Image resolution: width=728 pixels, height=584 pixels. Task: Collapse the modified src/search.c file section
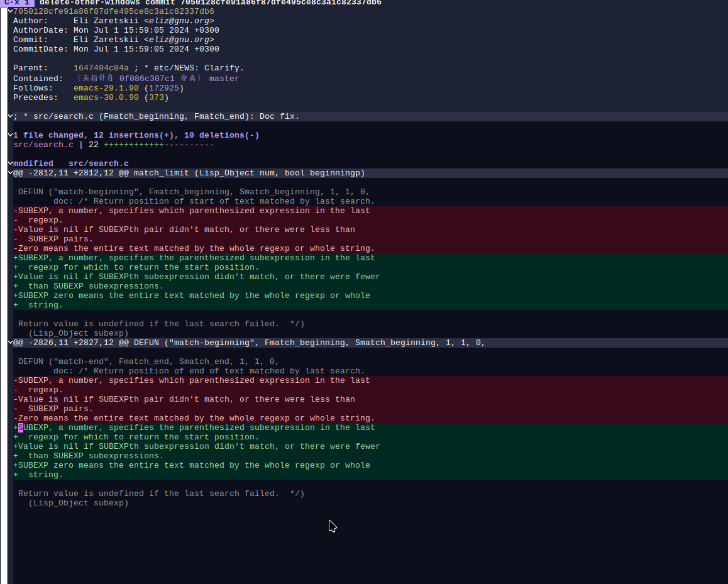(10, 163)
